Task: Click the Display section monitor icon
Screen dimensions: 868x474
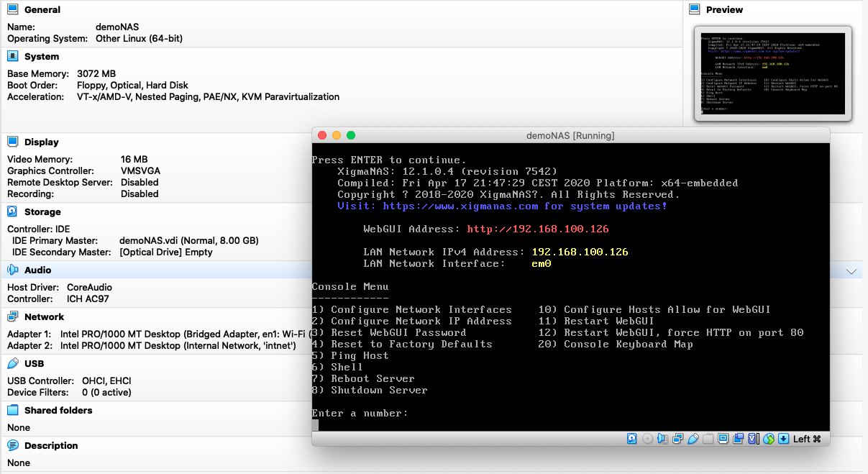Action: coord(13,142)
